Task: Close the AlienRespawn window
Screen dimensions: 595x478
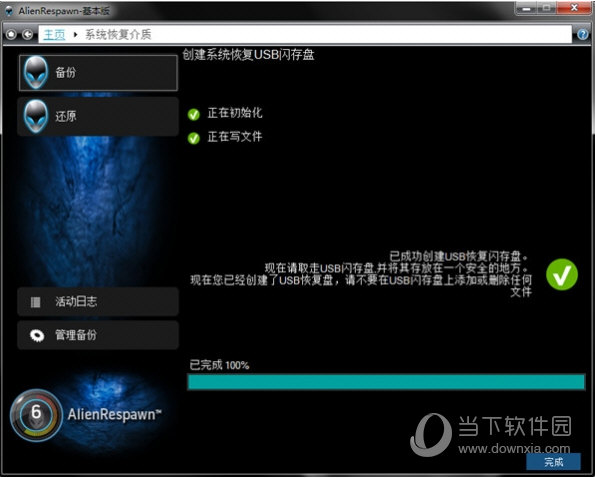Action: tap(575, 8)
